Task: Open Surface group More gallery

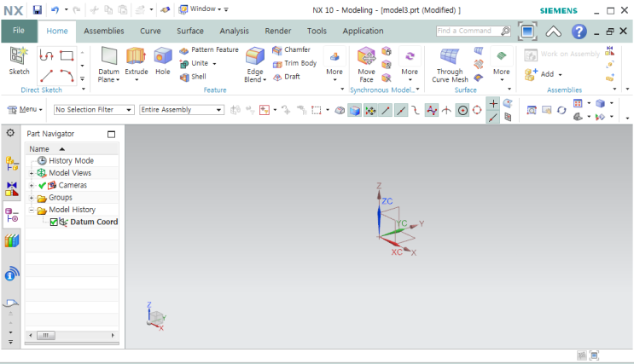Action: (502, 64)
